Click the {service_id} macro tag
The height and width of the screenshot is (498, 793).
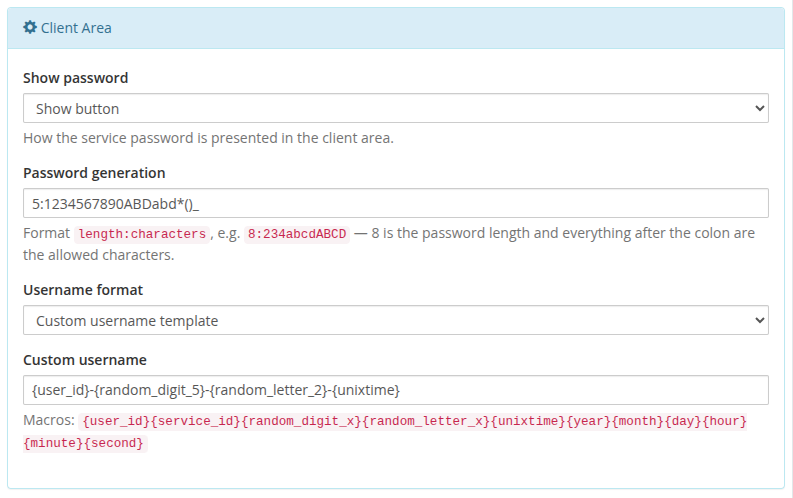[x=195, y=421]
